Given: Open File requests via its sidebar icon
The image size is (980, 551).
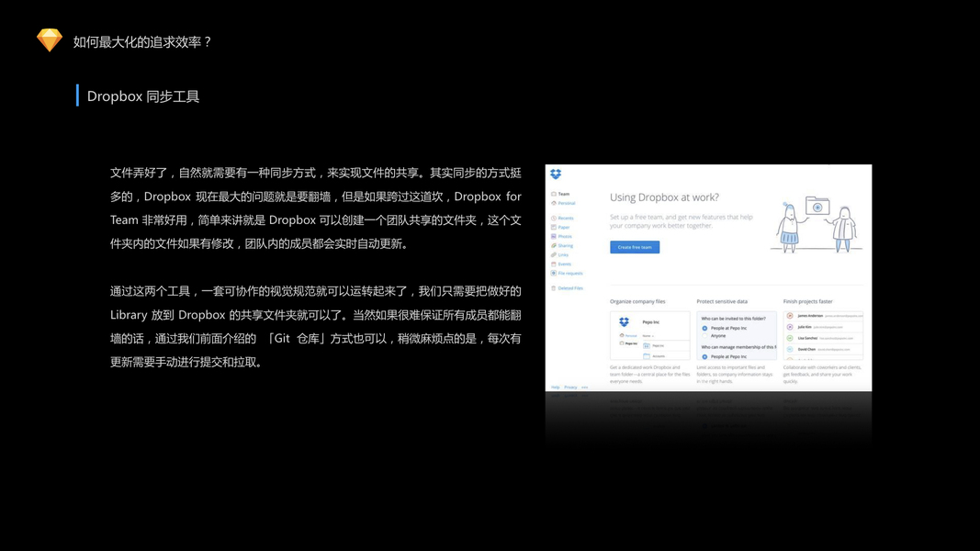Looking at the screenshot, I should [x=554, y=273].
